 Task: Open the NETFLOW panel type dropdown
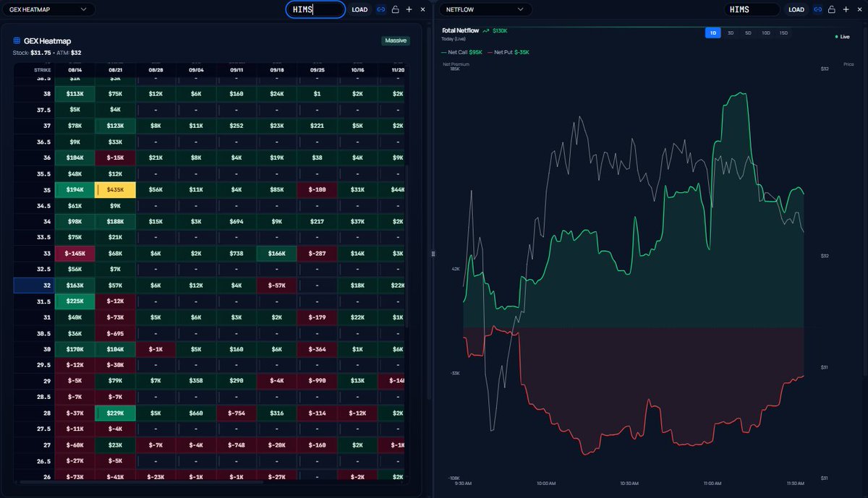[485, 9]
